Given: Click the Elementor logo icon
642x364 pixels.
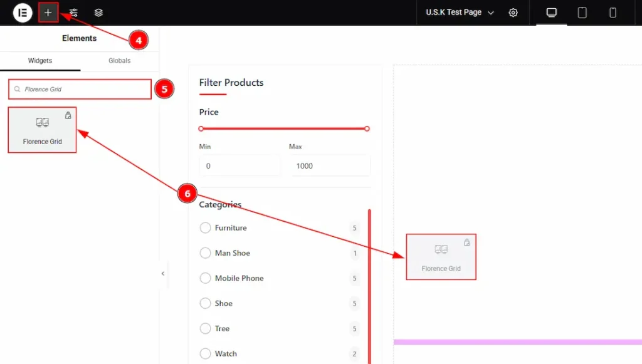Looking at the screenshot, I should coord(23,13).
